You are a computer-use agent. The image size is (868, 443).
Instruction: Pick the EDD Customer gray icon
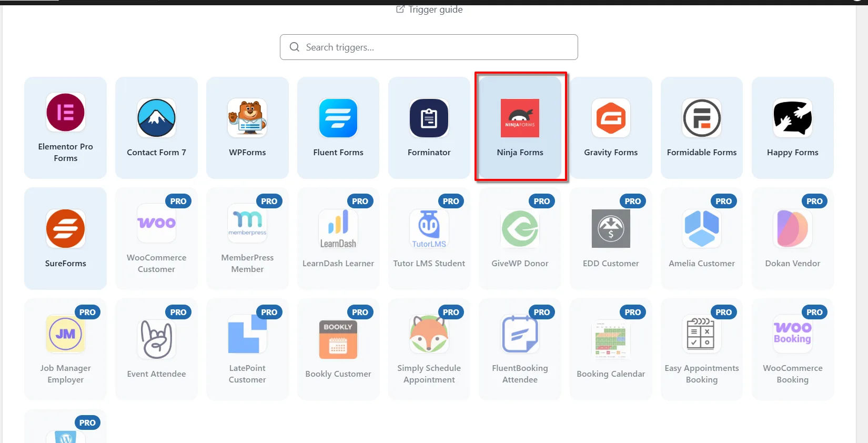(x=611, y=228)
